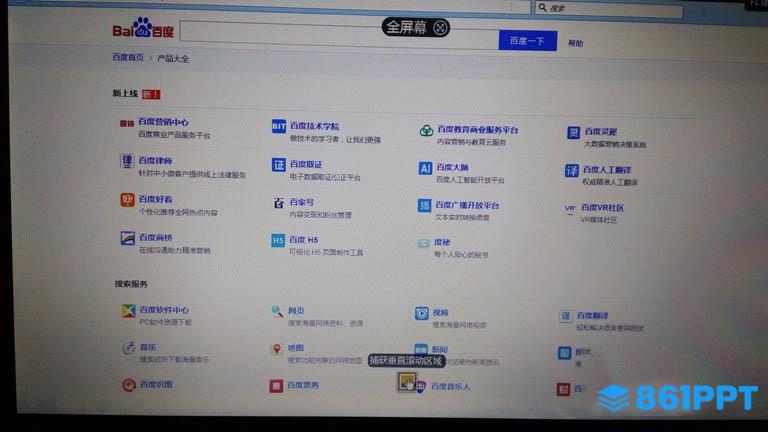Open the 百度VR社区 link
This screenshot has height=432, width=768.
pyautogui.click(x=602, y=208)
